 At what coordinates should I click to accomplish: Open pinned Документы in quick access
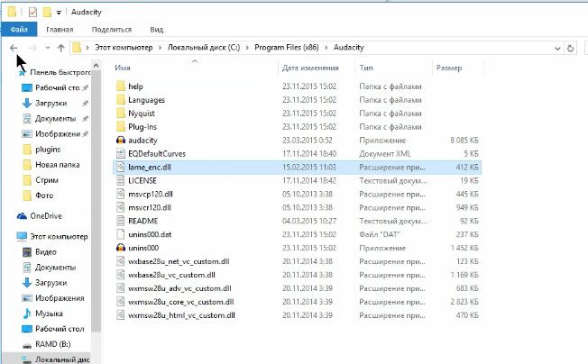click(x=55, y=119)
